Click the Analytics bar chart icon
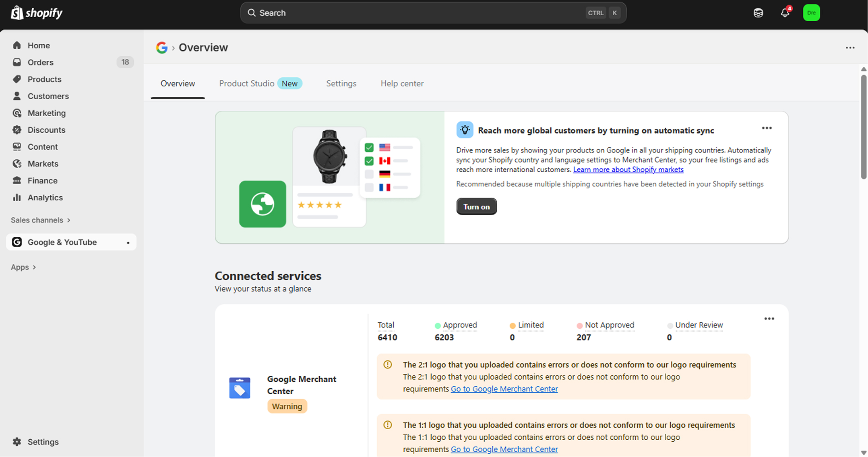The image size is (868, 457). [x=17, y=197]
